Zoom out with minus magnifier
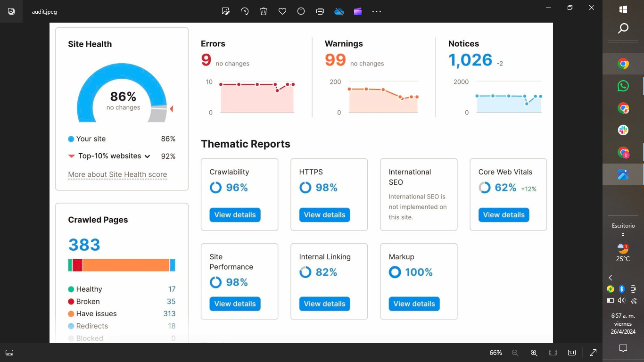The image size is (644, 362). pos(515,353)
